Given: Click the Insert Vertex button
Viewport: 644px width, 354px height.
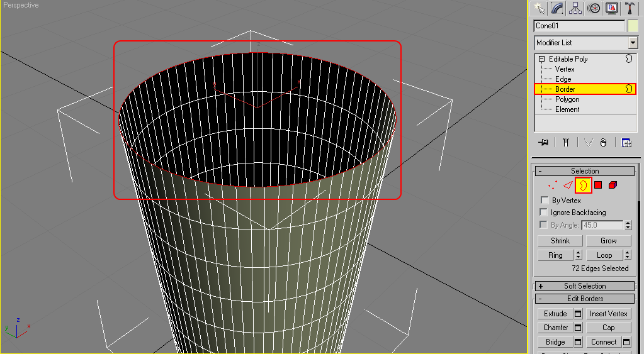Looking at the screenshot, I should 608,314.
